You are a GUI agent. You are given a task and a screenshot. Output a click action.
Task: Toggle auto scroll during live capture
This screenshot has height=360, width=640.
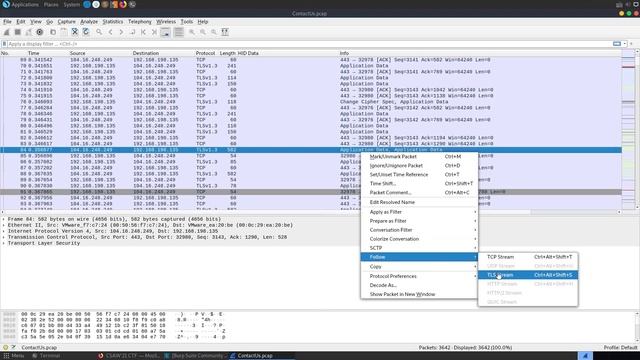coord(165,32)
